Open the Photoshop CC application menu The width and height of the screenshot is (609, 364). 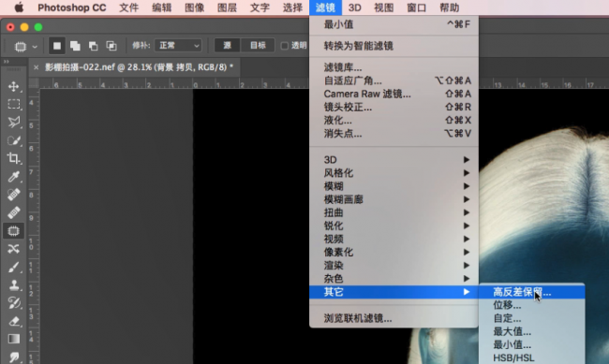point(72,7)
